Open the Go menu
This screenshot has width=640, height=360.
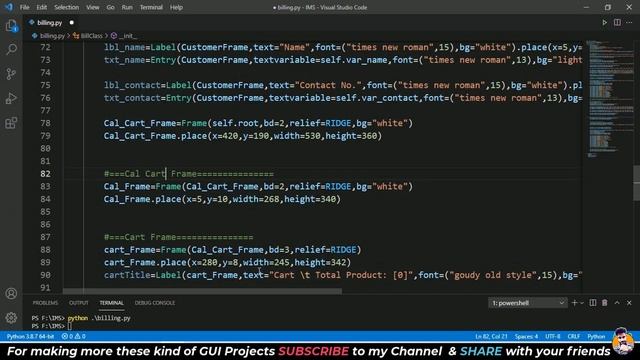(111, 7)
